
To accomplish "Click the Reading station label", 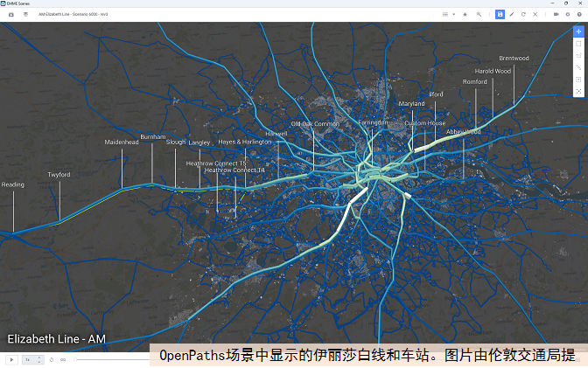I will click(13, 184).
